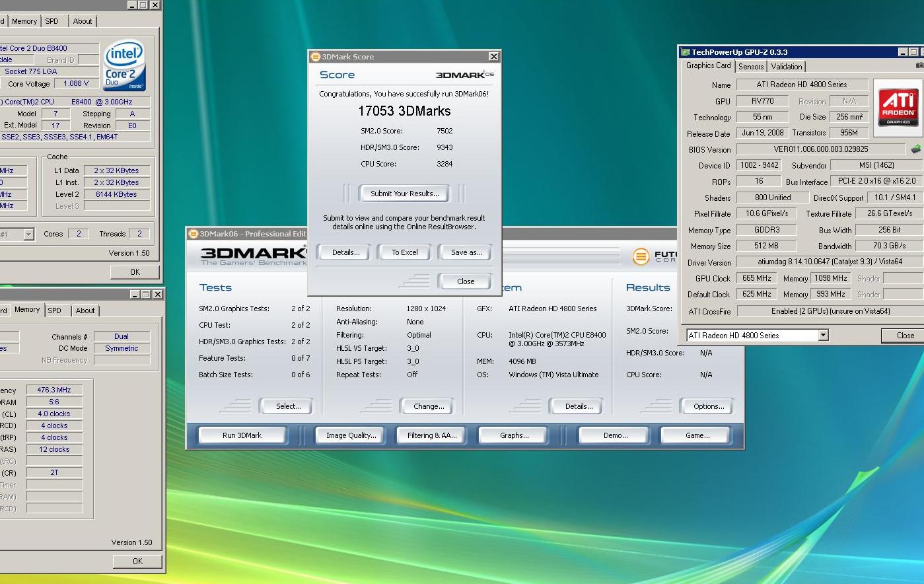Viewport: 924px width, 584px height.
Task: Close the 3DMark Score dialog with Close button
Action: coord(466,281)
